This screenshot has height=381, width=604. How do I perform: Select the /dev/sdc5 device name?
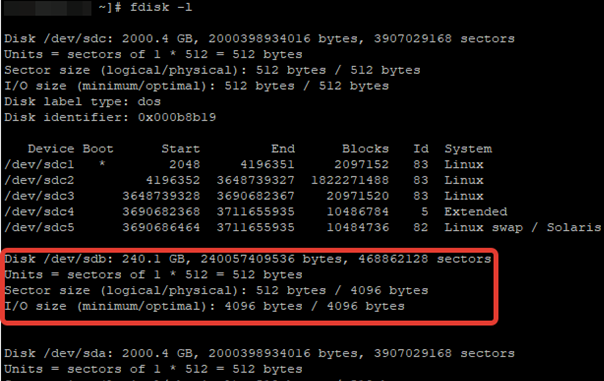pyautogui.click(x=39, y=228)
